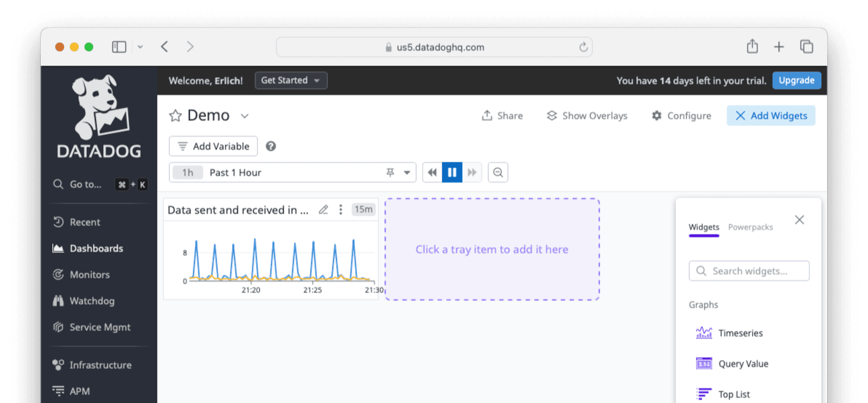Toggle the Safari sidebar button
The height and width of the screenshot is (403, 868).
tap(119, 47)
